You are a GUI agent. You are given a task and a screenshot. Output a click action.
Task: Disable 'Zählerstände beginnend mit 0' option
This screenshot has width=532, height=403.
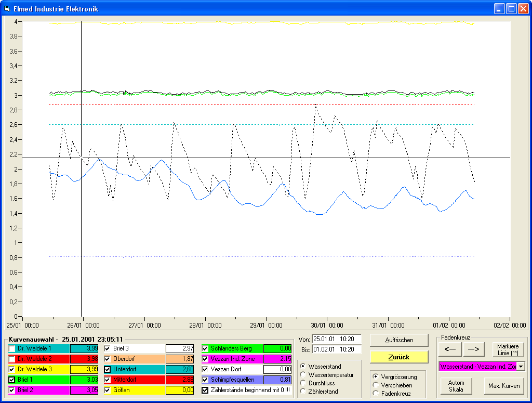[x=205, y=390]
